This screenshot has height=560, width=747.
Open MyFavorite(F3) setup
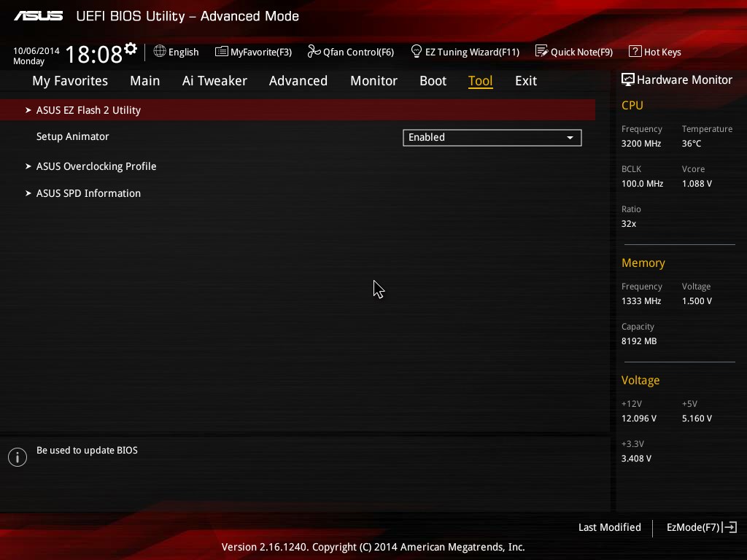253,52
